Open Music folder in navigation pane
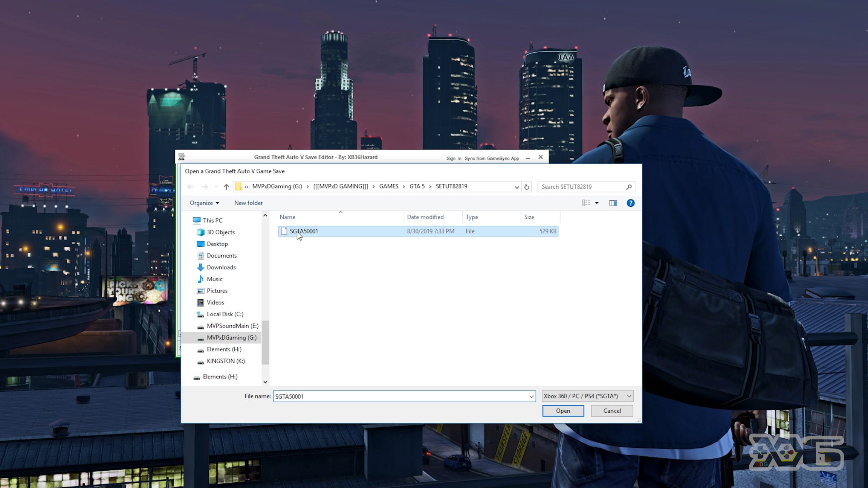Screen dimensions: 868x488 214,279
